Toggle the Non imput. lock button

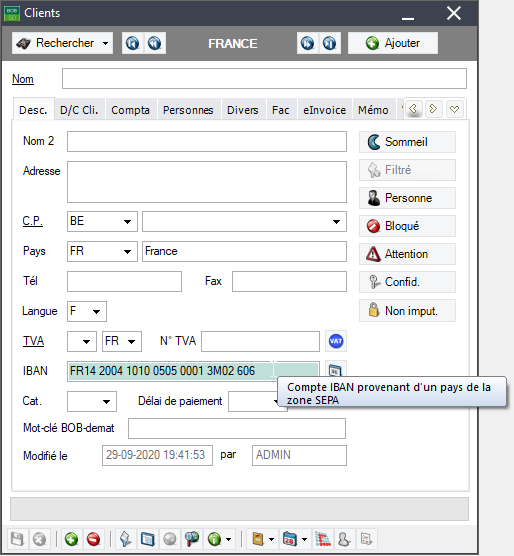tap(407, 311)
